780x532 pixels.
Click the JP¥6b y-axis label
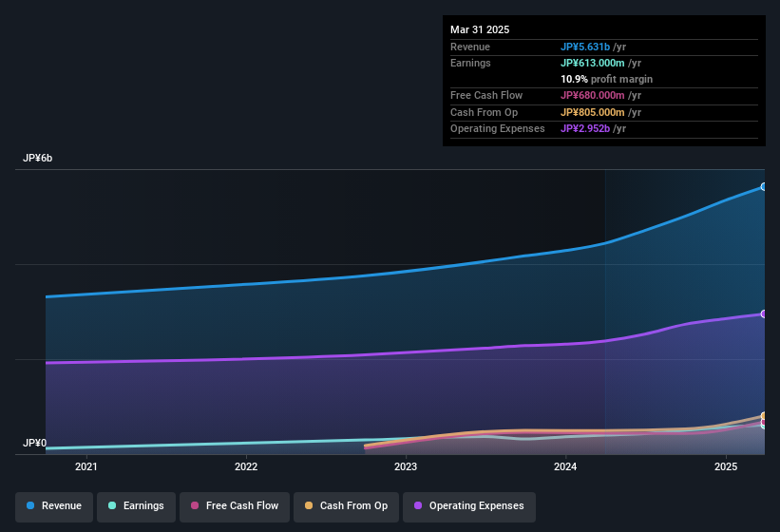[x=37, y=158]
